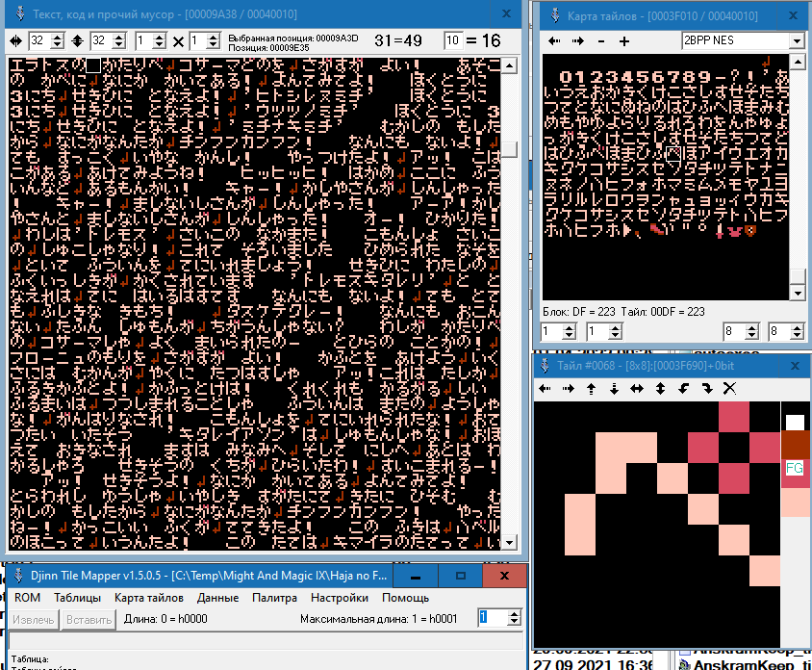Click the Djinn Tile Mapper main window icon
The image size is (812, 670).
(x=18, y=576)
